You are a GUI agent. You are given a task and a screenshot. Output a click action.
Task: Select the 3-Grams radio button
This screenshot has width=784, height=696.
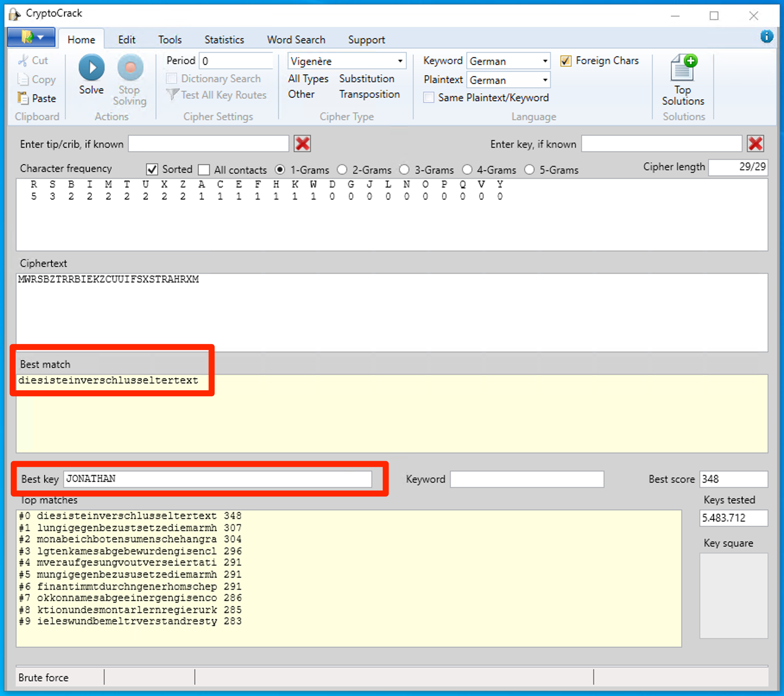(404, 170)
